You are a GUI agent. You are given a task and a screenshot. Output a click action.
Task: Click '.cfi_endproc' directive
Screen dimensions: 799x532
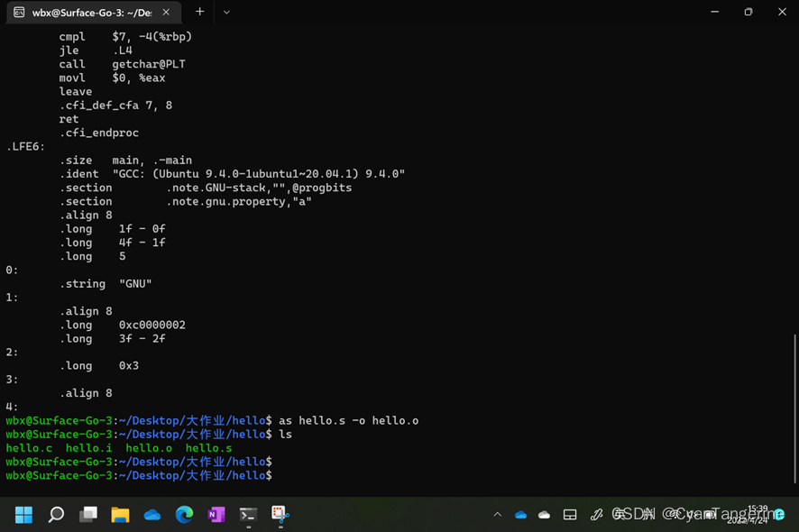coord(99,133)
